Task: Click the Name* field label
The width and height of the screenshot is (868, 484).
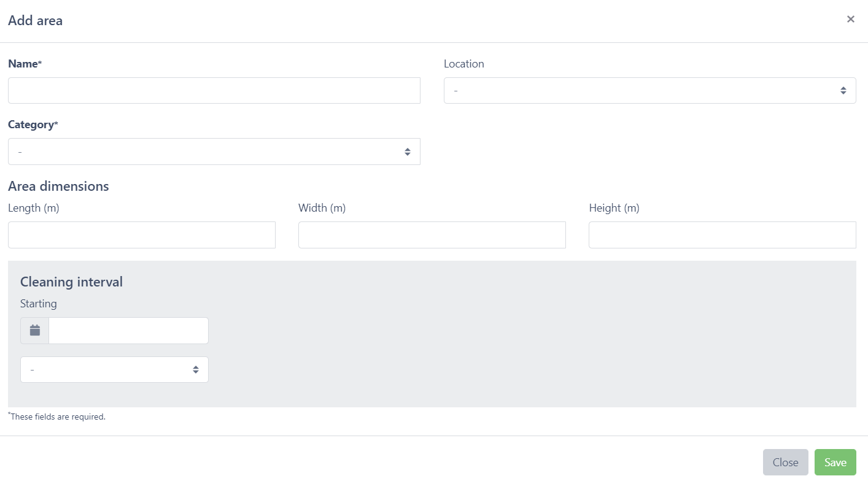Action: [25, 64]
